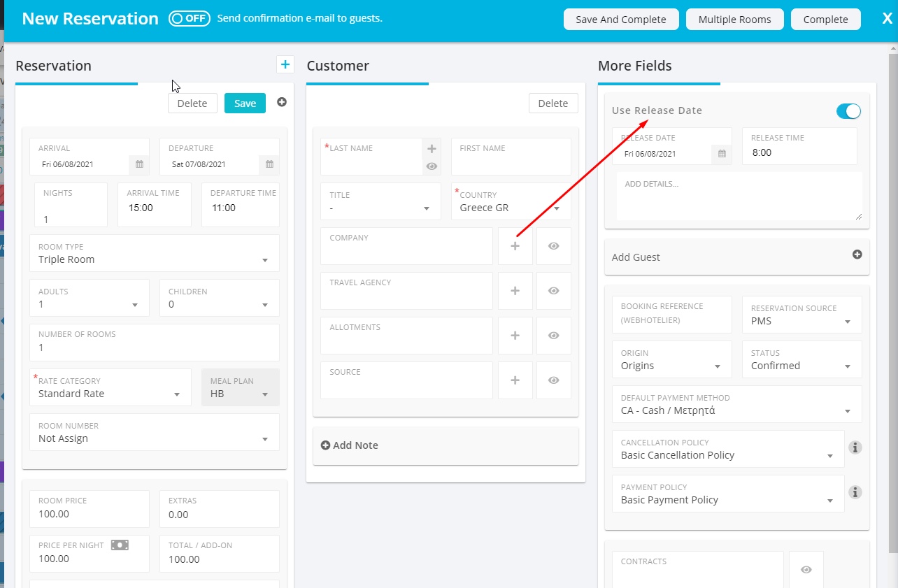
Task: Open Status dropdown
Action: 802,359
